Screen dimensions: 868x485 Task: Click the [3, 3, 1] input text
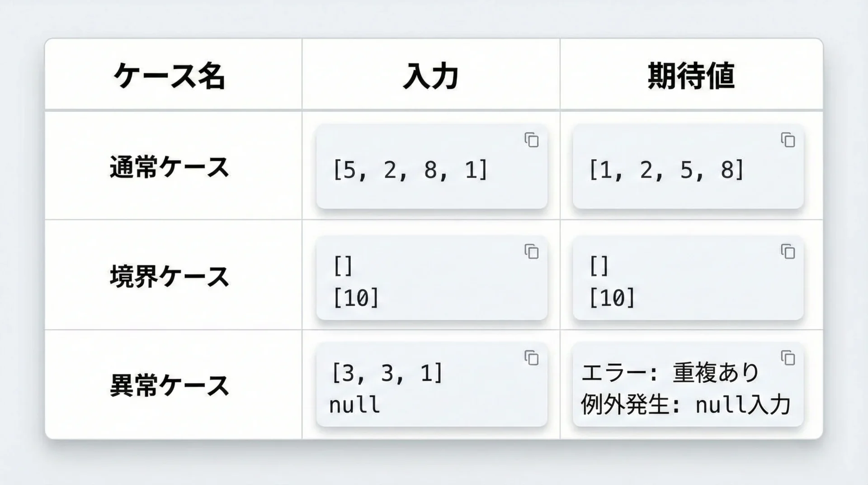pyautogui.click(x=387, y=374)
